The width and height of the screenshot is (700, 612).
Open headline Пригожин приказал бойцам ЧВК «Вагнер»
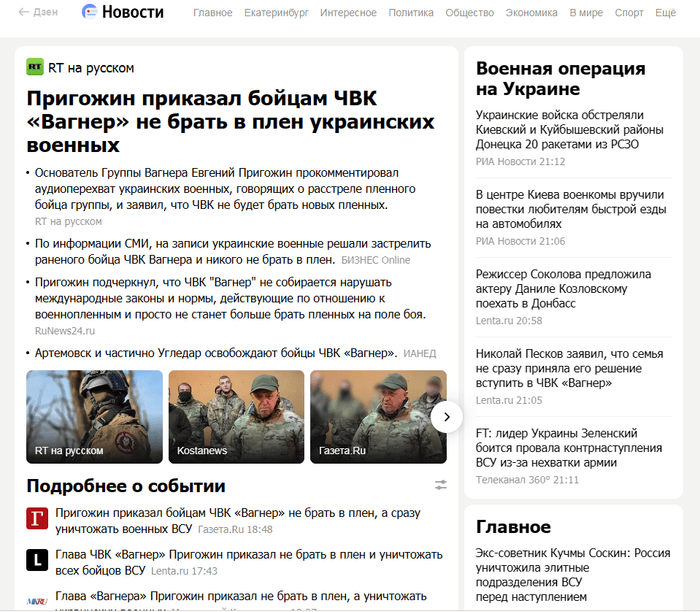pyautogui.click(x=230, y=121)
